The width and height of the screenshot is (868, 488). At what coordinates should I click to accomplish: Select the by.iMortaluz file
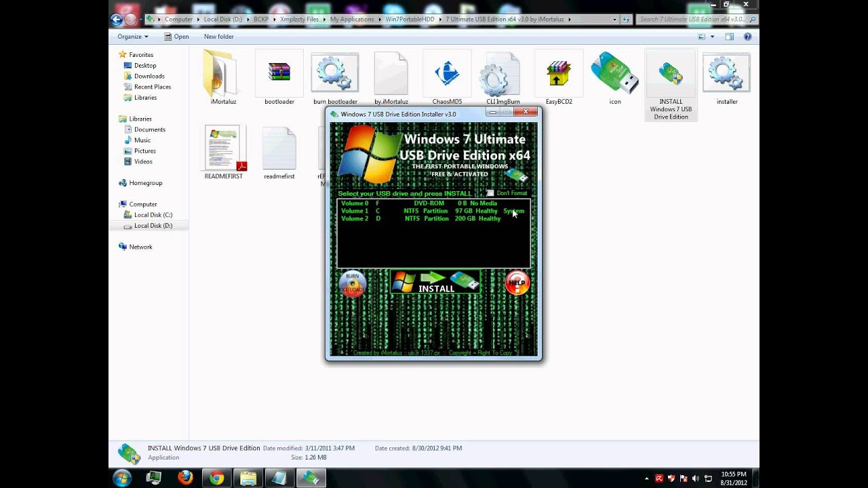[391, 76]
